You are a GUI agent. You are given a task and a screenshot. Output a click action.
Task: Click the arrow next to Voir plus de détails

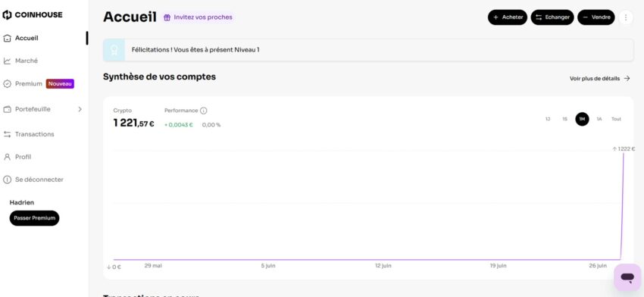click(x=627, y=79)
